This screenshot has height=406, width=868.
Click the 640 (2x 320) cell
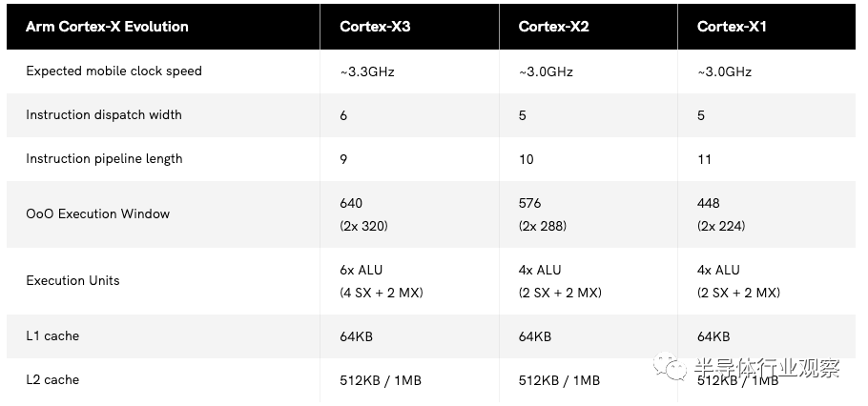point(363,214)
